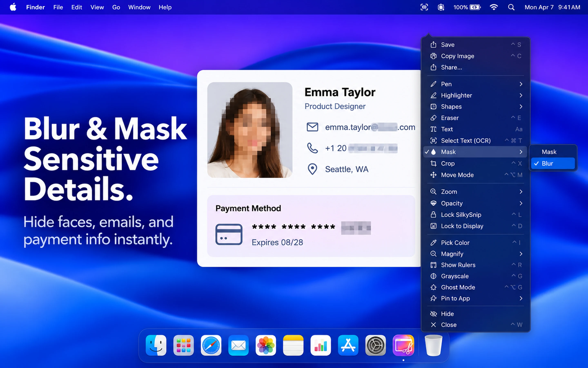Open the Help menu in menu bar

[x=165, y=7]
